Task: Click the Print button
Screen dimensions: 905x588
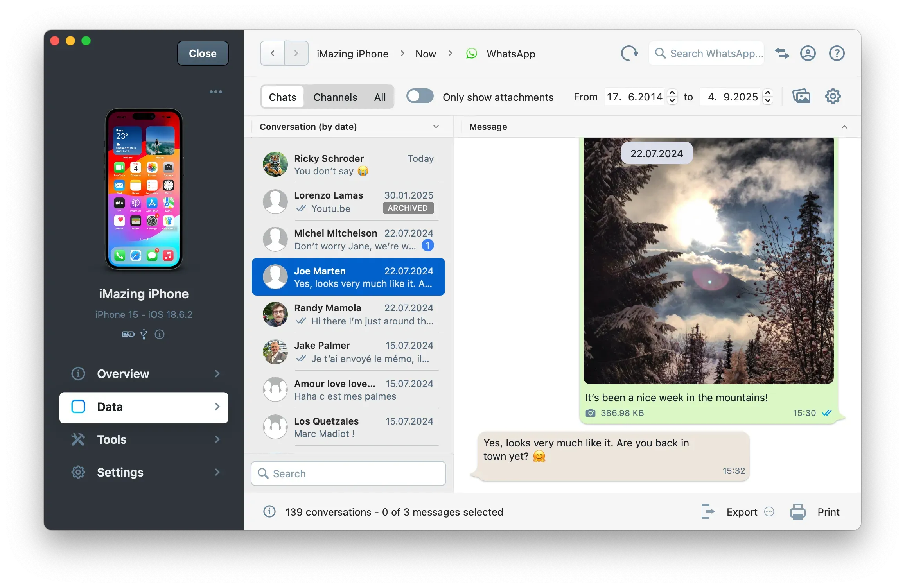Action: tap(828, 512)
